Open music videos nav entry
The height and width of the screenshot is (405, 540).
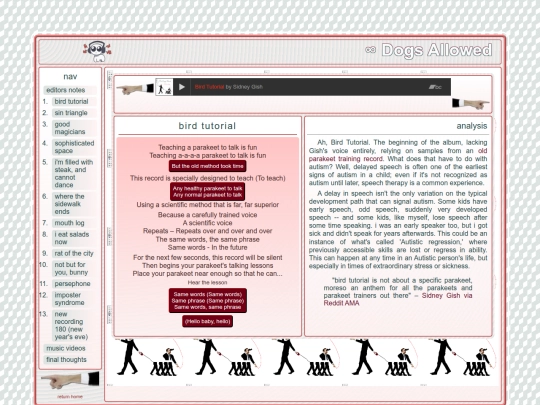pyautogui.click(x=70, y=349)
